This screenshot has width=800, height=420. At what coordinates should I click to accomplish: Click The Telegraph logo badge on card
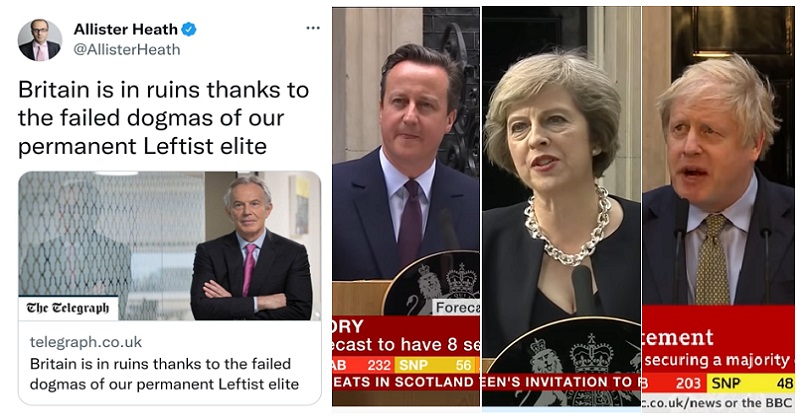[68, 308]
